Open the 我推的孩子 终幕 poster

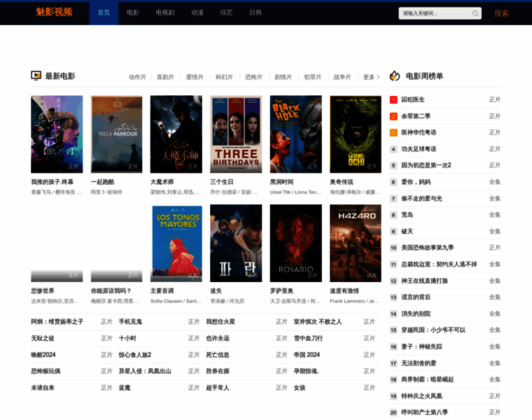tap(57, 134)
